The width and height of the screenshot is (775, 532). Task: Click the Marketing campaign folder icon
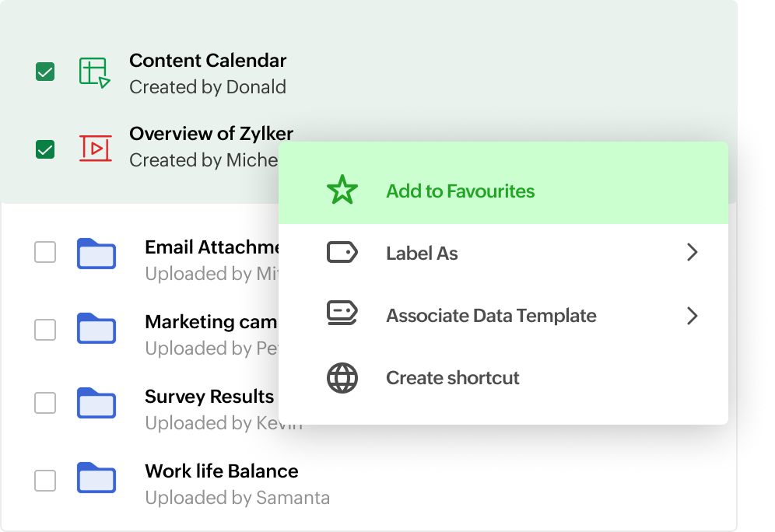click(x=96, y=329)
